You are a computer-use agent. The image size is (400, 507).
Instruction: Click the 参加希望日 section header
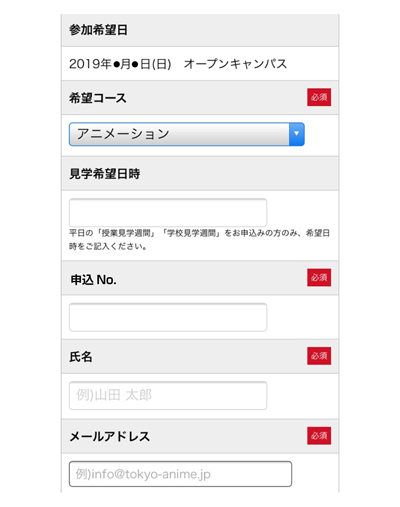[x=200, y=30]
